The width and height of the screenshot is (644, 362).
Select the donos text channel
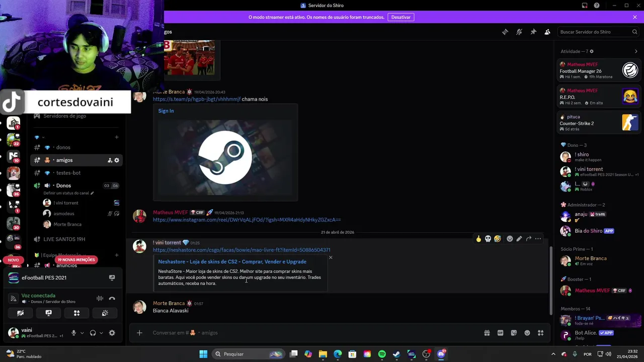tap(76, 147)
